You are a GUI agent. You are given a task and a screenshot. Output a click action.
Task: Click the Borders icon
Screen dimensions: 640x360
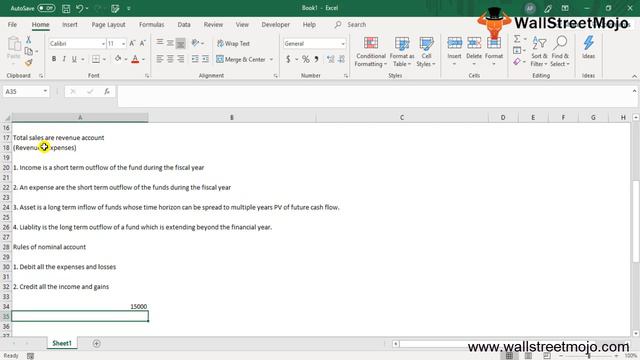[96, 59]
